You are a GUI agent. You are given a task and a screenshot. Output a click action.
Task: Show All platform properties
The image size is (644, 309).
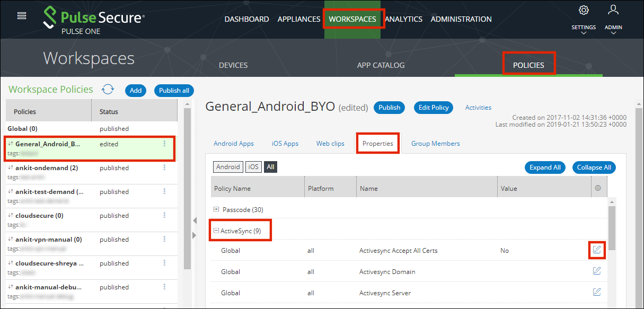click(270, 167)
